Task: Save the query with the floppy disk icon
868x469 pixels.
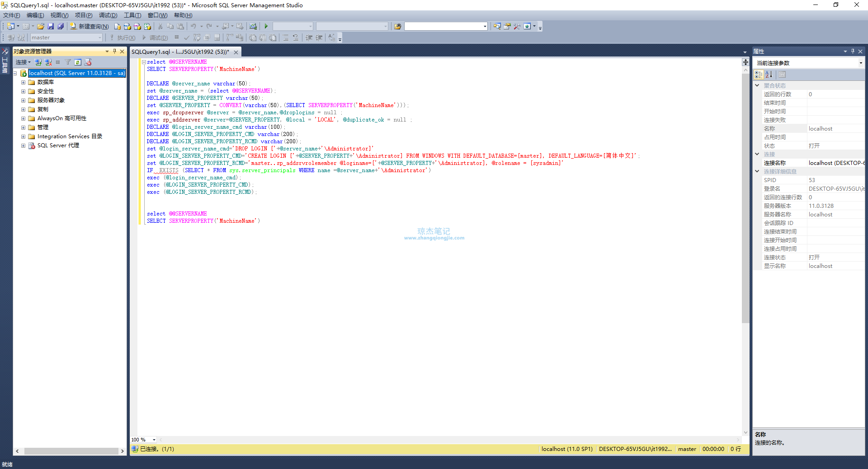Action: point(51,27)
